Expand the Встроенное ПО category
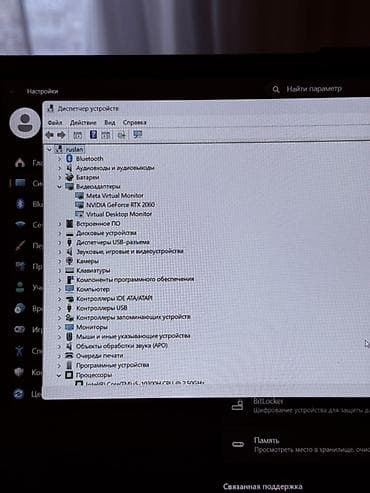The image size is (370, 493). pos(59,224)
